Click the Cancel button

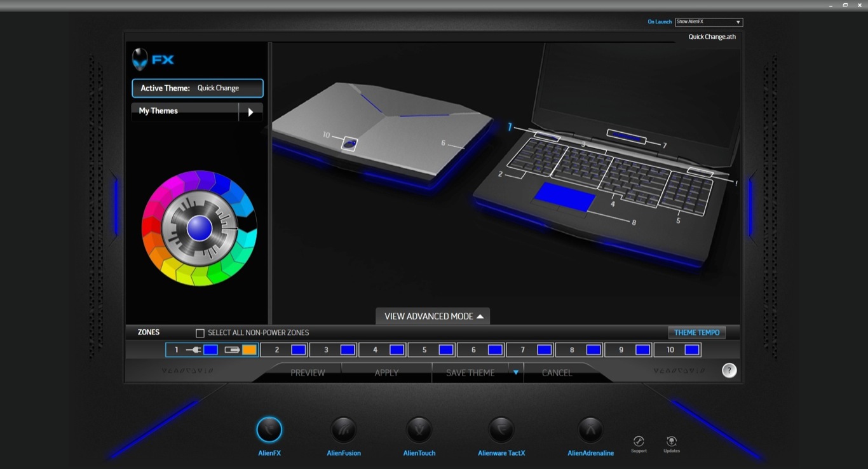(557, 373)
